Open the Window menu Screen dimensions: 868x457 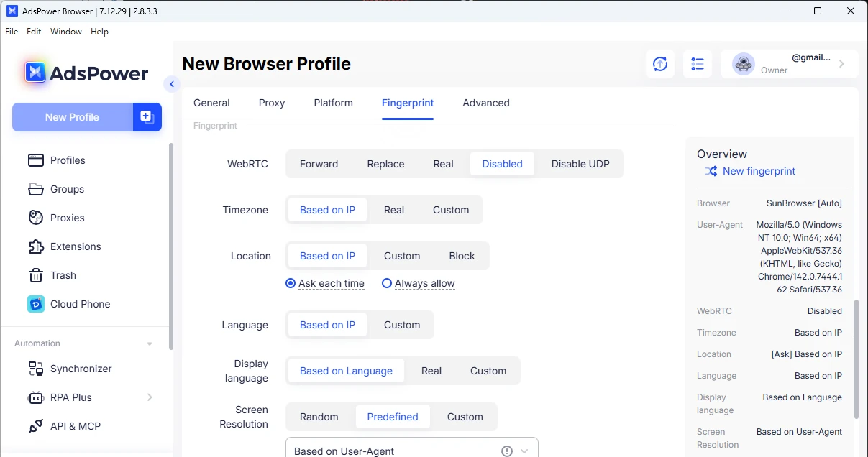pyautogui.click(x=65, y=32)
